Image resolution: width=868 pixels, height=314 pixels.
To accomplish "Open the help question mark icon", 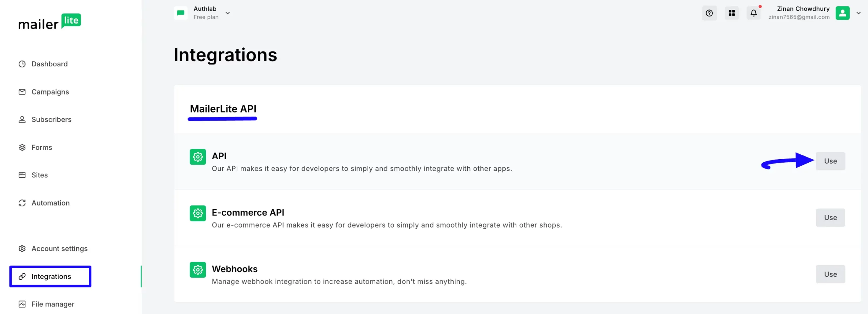I will point(709,13).
